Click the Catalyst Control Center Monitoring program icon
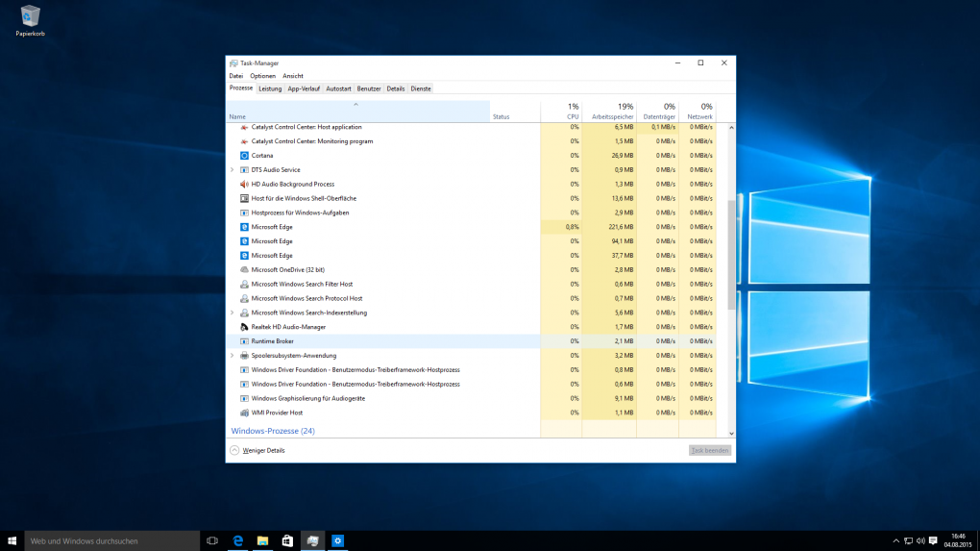Screen dimensions: 980x551 coord(244,141)
